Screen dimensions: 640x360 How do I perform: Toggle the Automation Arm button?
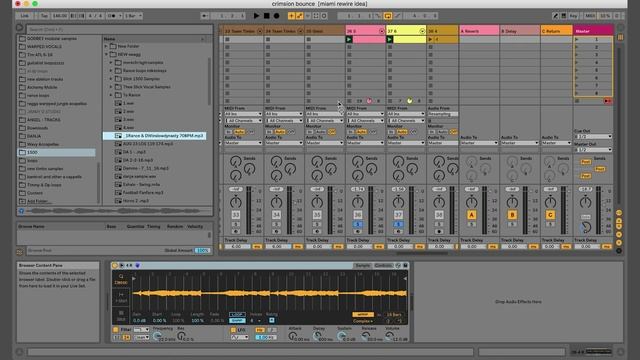(x=300, y=16)
